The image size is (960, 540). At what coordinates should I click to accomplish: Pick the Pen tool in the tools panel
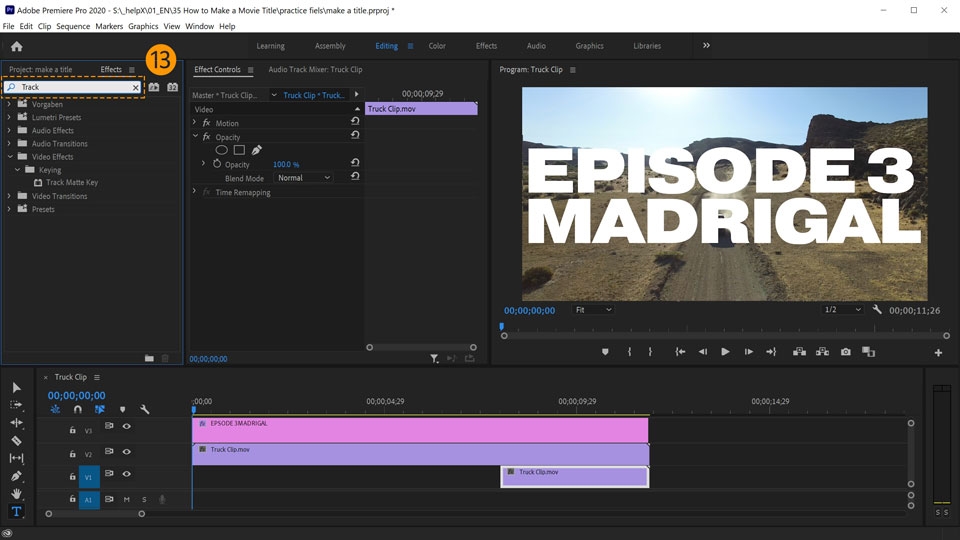click(x=16, y=476)
